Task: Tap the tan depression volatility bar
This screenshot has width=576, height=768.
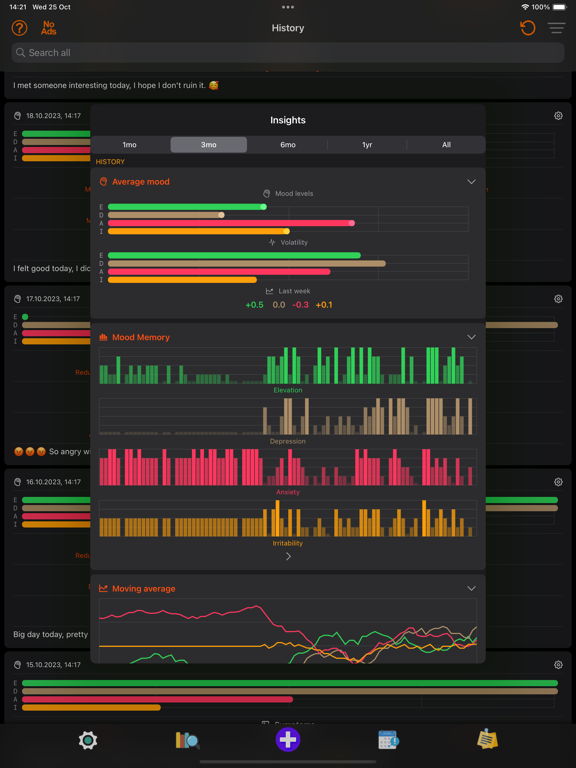Action: (247, 264)
